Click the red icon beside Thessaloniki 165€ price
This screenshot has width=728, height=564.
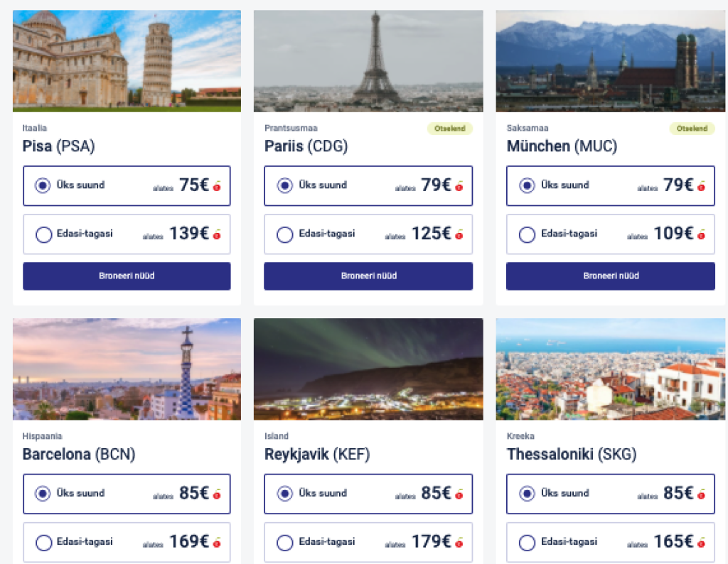point(701,543)
